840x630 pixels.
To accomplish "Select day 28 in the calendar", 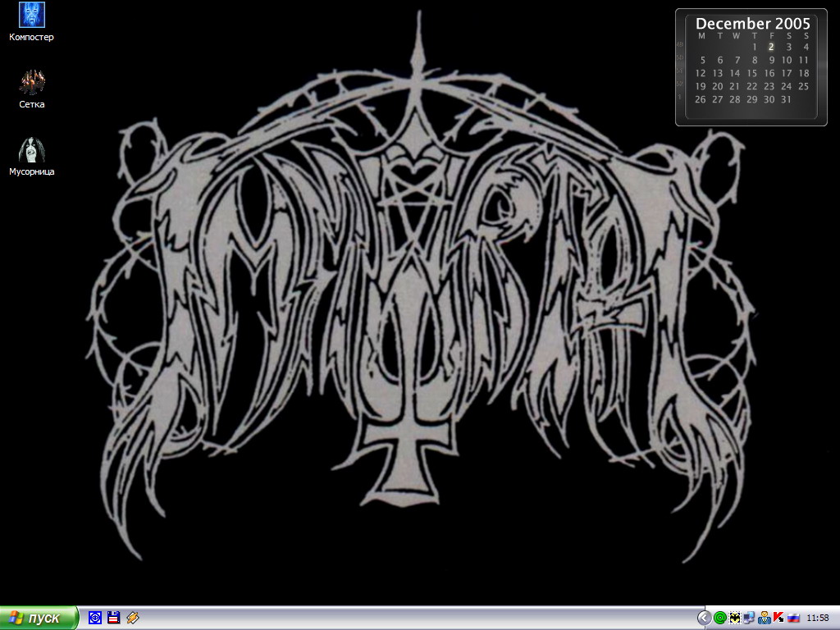I will [x=735, y=99].
